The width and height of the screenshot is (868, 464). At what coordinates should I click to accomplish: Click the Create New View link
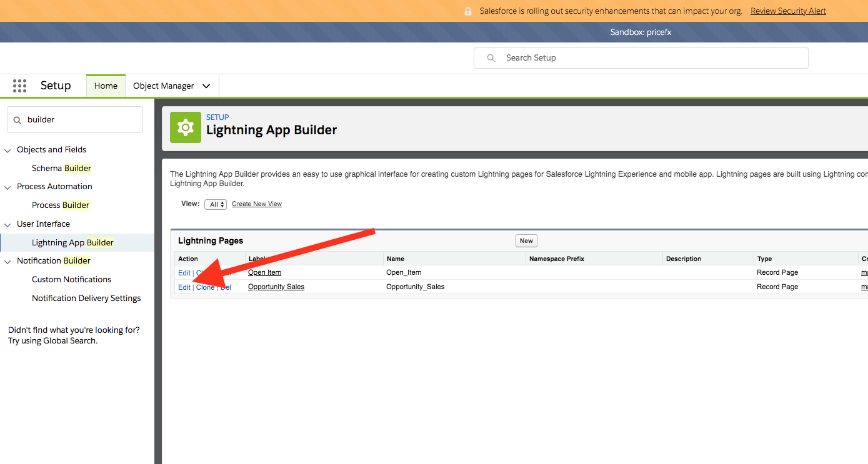coord(257,204)
